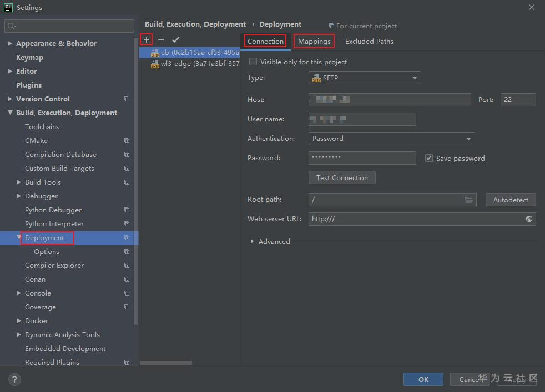The image size is (545, 392).
Task: Click the Port field showing 22
Action: pos(518,100)
